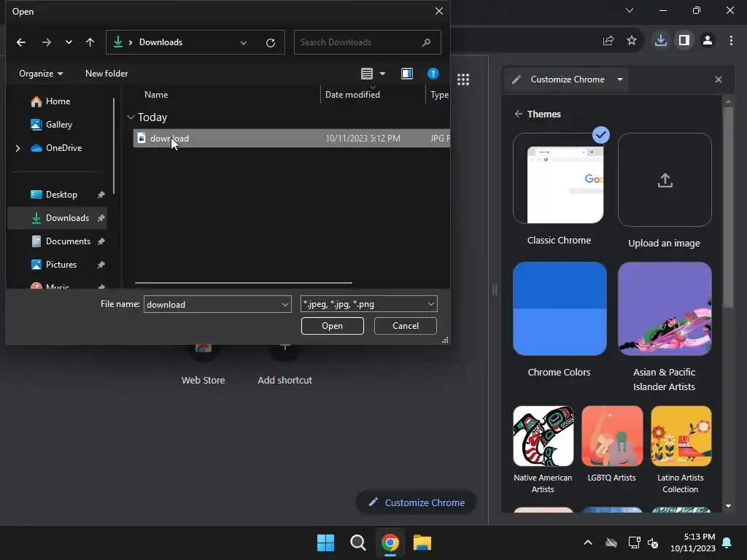Expand the OneDrive tree node
The height and width of the screenshot is (560, 747).
point(18,148)
